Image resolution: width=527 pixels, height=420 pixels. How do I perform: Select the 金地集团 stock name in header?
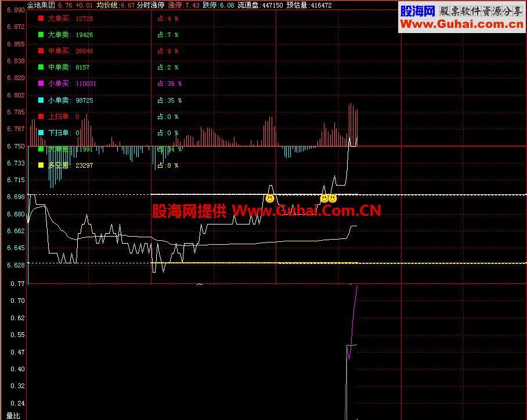click(41, 5)
